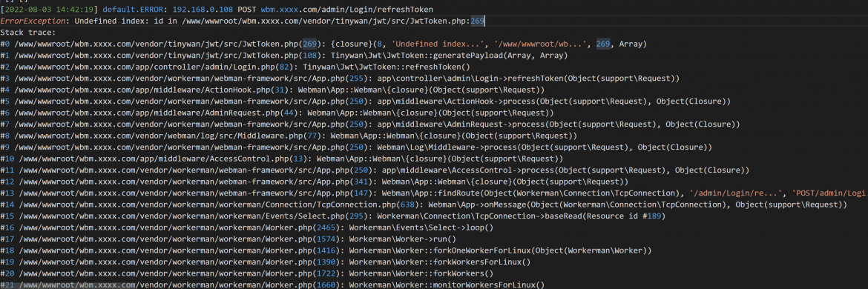Select the Workerman\Events\Select->loop() call
Viewport: 868px width, 289px height.
[x=421, y=228]
